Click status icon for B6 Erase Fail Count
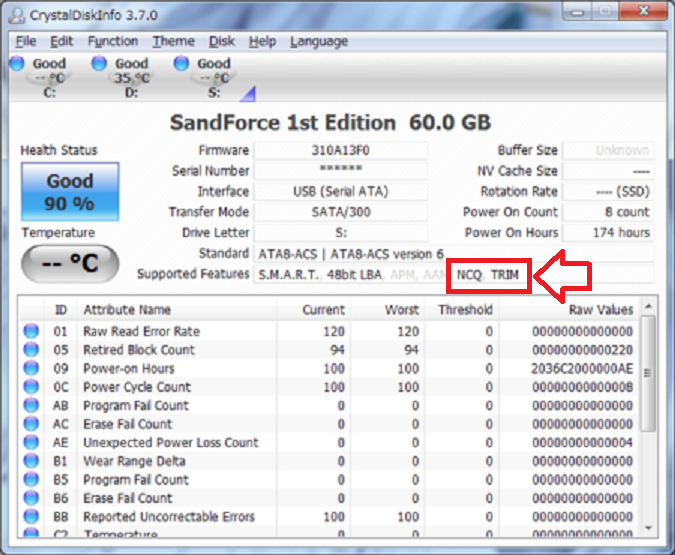The height and width of the screenshot is (555, 675). click(x=31, y=498)
